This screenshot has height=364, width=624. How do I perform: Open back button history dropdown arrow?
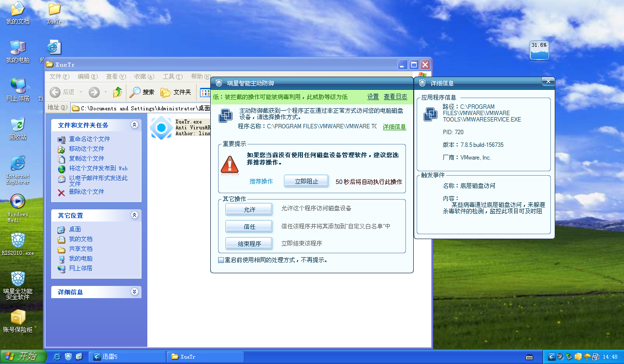[x=81, y=92]
